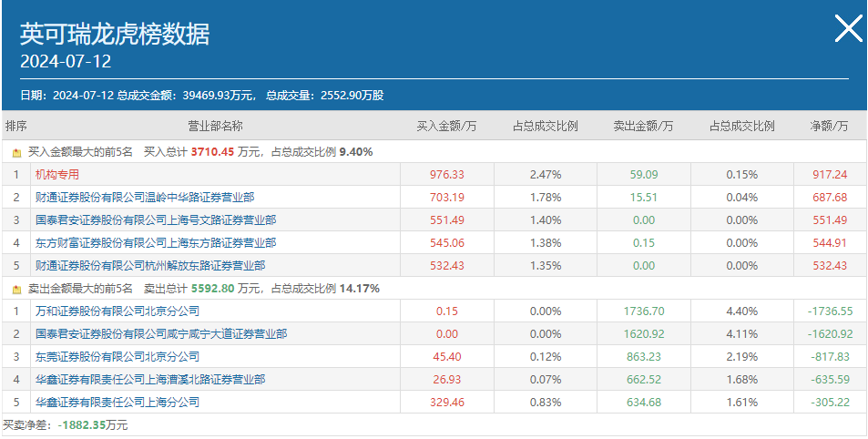Screen dimensions: 868x439
Task: Select net amount 687.68
Action: [x=830, y=197]
